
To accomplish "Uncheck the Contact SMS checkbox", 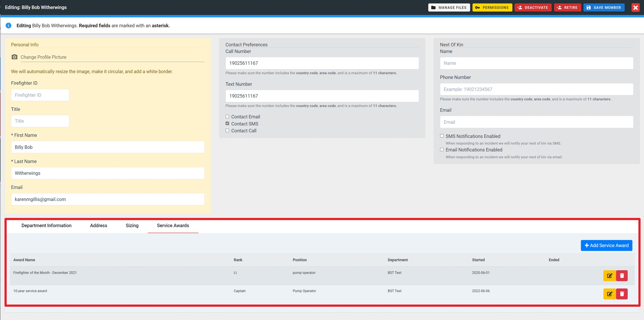I will (227, 124).
